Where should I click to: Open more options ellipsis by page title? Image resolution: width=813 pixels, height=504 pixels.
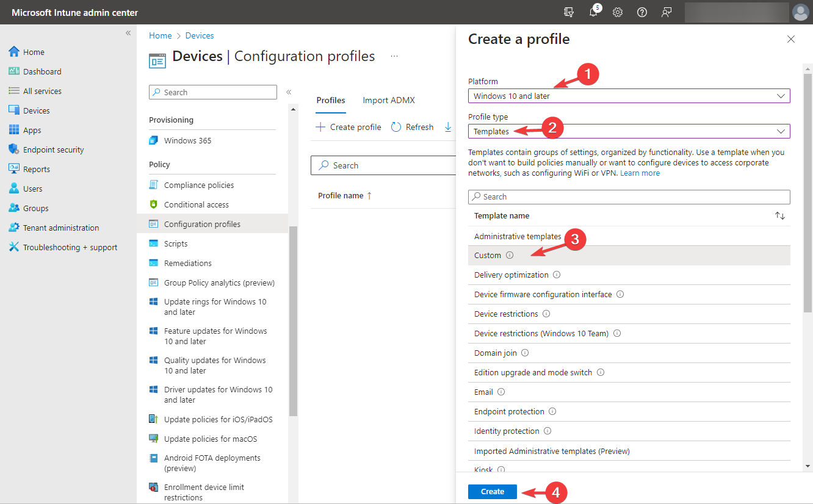394,56
